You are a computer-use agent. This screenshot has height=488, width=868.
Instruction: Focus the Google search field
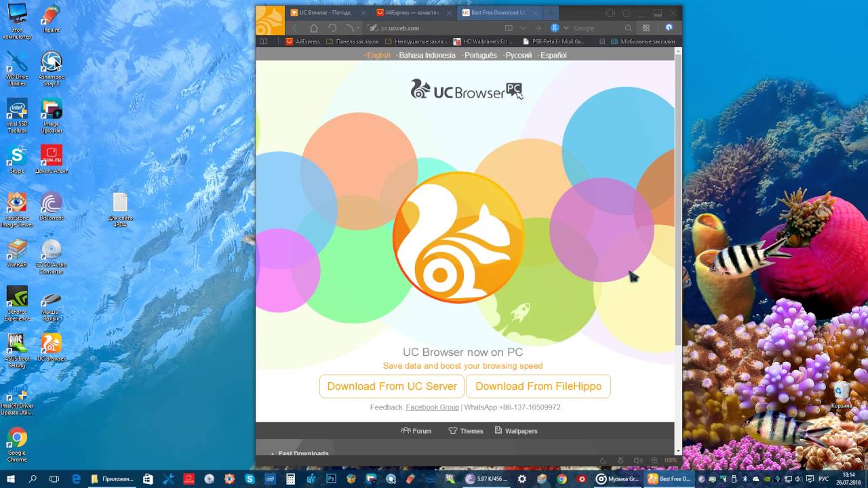[597, 28]
